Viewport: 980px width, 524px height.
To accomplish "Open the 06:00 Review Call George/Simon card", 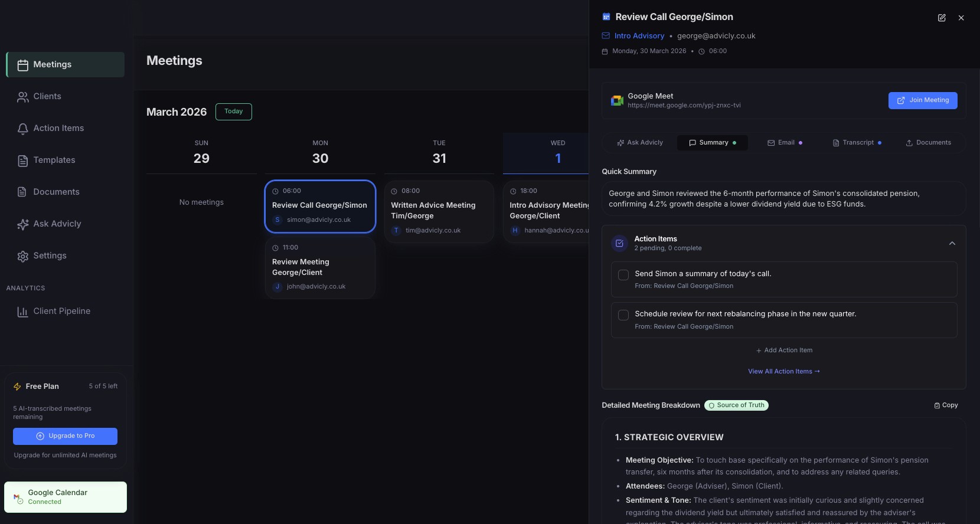I will click(320, 207).
